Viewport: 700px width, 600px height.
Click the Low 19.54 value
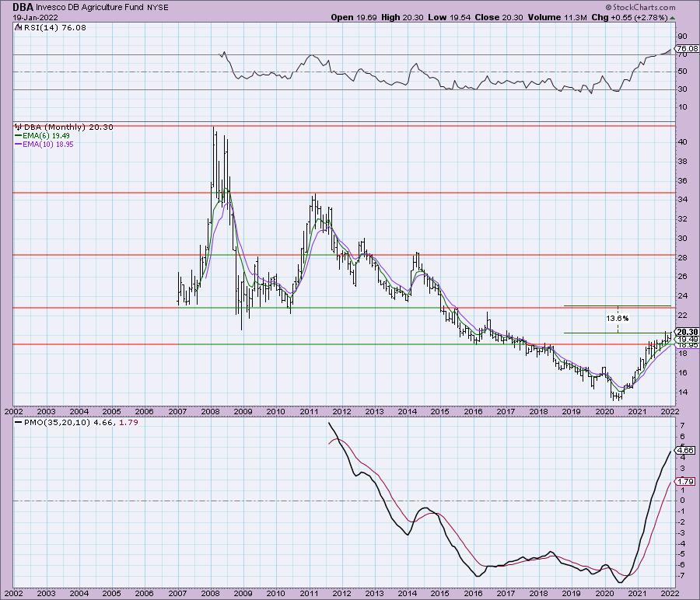(x=449, y=17)
